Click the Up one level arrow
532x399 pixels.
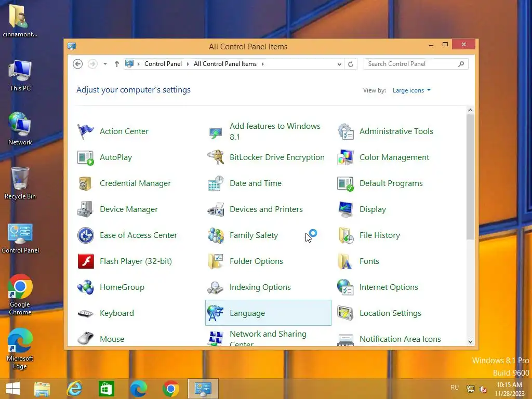pyautogui.click(x=117, y=64)
